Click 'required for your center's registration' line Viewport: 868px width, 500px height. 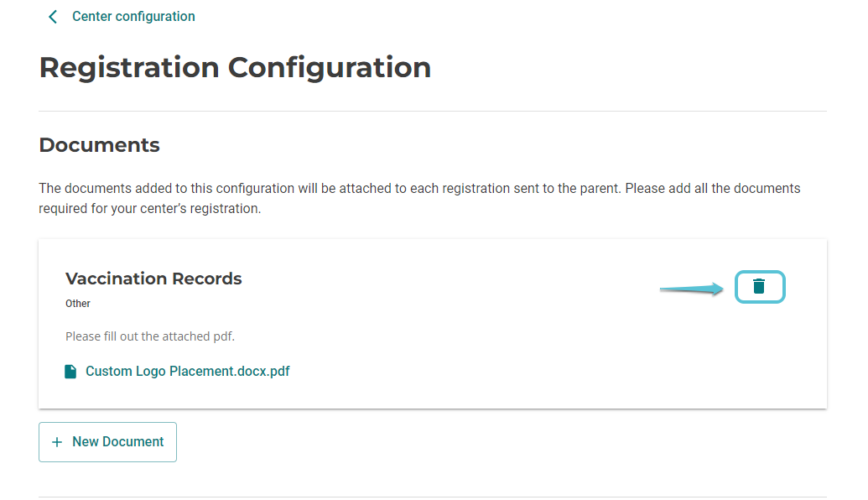point(150,209)
